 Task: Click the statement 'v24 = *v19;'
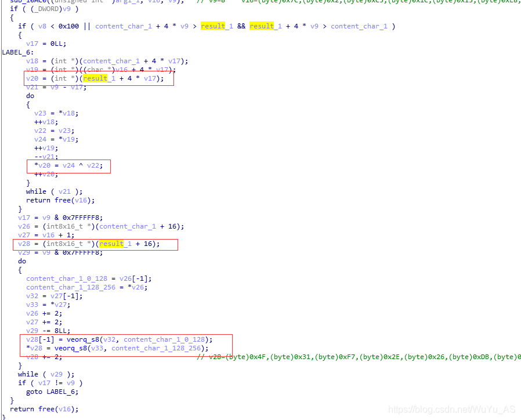tap(56, 139)
